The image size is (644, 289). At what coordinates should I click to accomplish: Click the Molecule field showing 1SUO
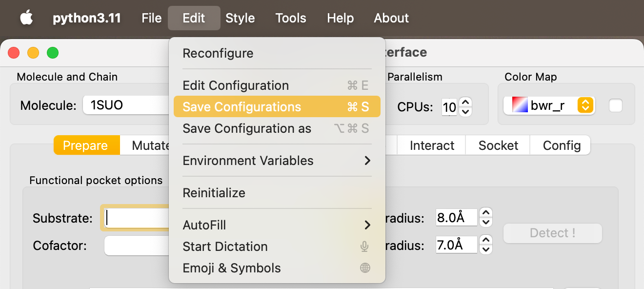point(126,105)
